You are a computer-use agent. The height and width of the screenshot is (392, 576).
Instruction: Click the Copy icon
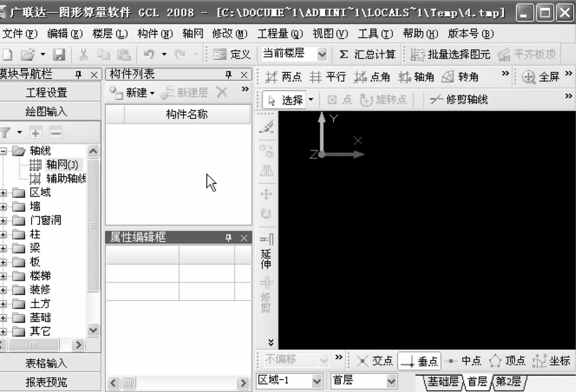[x=103, y=54]
